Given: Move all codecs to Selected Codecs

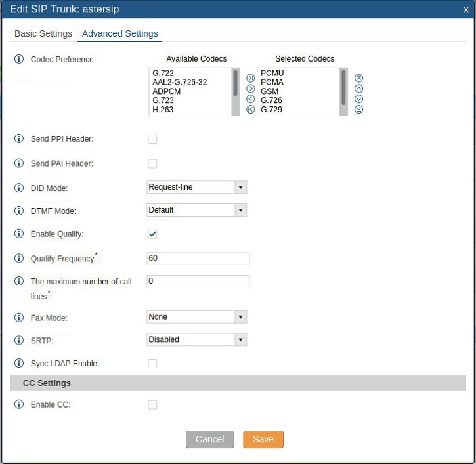Looking at the screenshot, I should pos(250,78).
